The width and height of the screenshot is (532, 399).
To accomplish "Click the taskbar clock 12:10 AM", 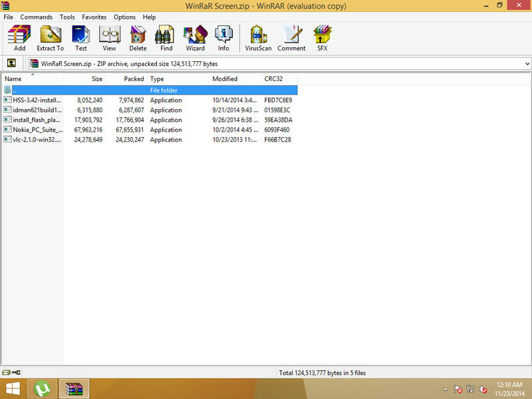I will 509,385.
